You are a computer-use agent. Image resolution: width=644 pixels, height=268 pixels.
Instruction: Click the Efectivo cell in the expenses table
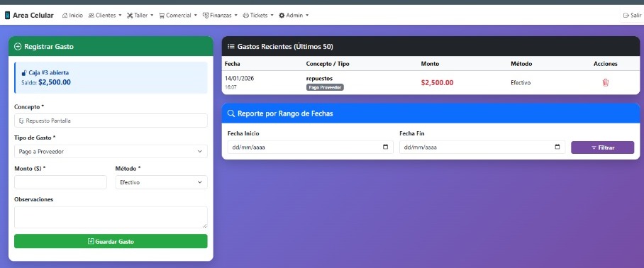pos(521,82)
